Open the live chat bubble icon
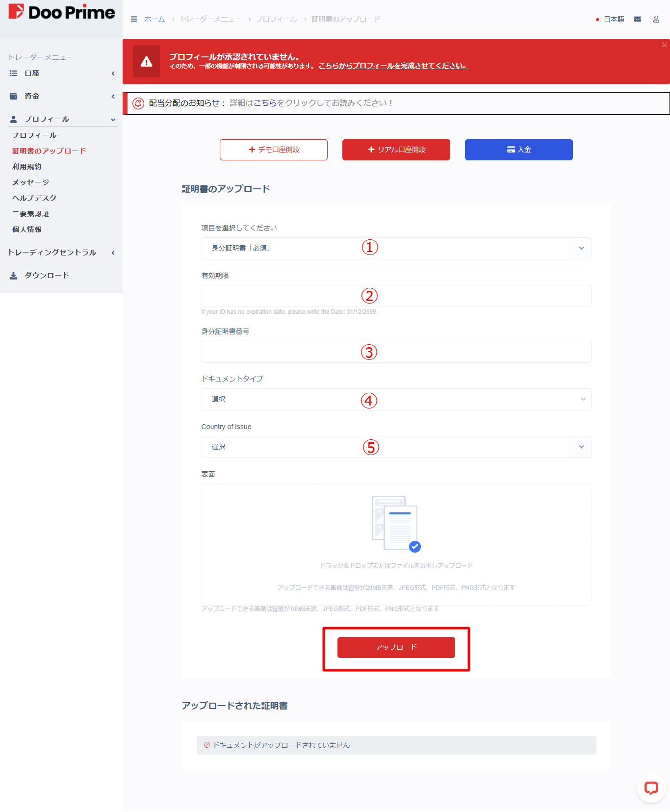The image size is (670, 812). (x=651, y=788)
